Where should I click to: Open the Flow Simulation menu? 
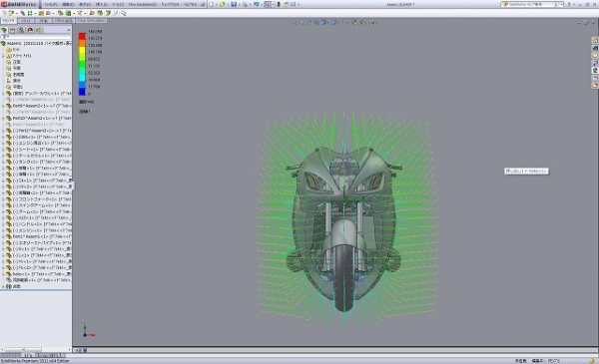click(143, 5)
